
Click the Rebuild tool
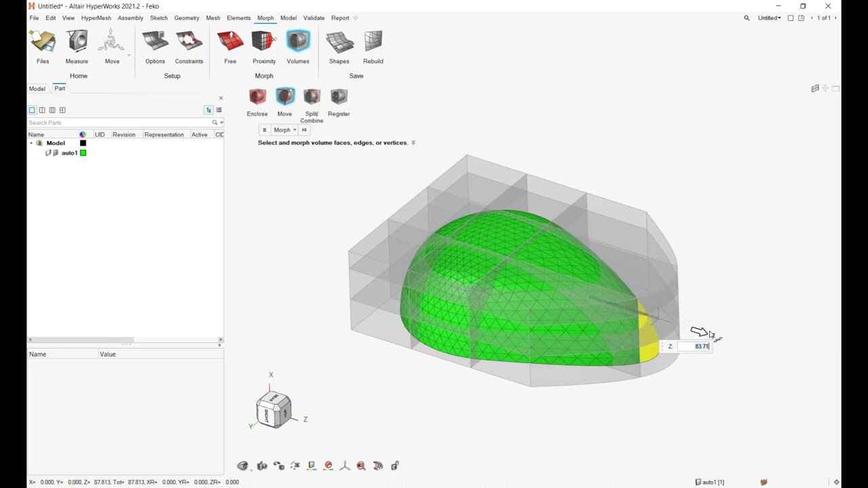pyautogui.click(x=373, y=47)
